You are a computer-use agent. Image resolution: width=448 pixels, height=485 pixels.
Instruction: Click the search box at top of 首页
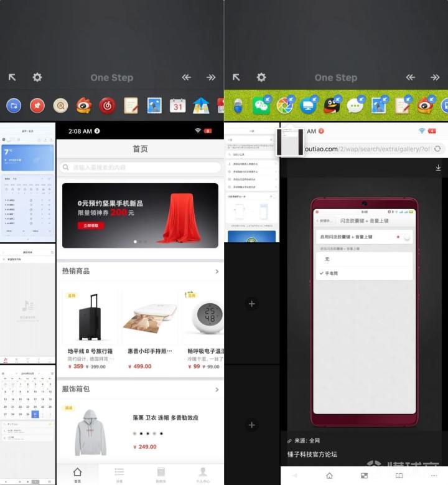click(141, 167)
